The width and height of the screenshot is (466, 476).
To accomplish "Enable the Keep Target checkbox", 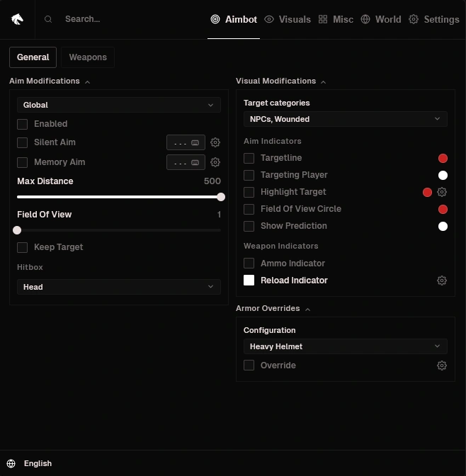I will [22, 247].
